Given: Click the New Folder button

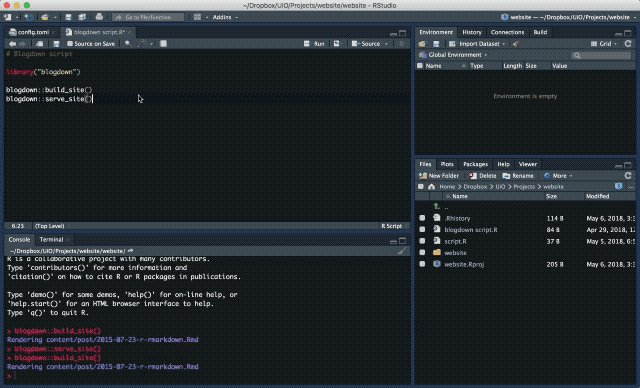Looking at the screenshot, I should (439, 175).
